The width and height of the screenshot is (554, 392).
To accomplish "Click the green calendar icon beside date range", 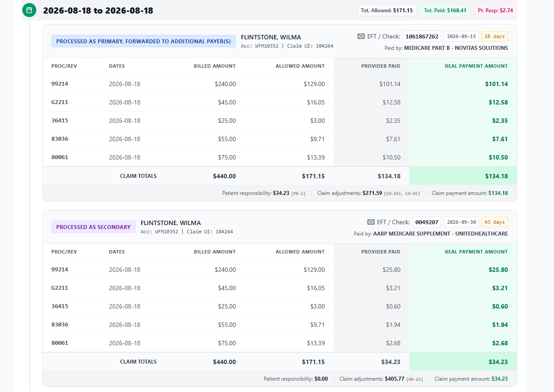I will [x=29, y=10].
